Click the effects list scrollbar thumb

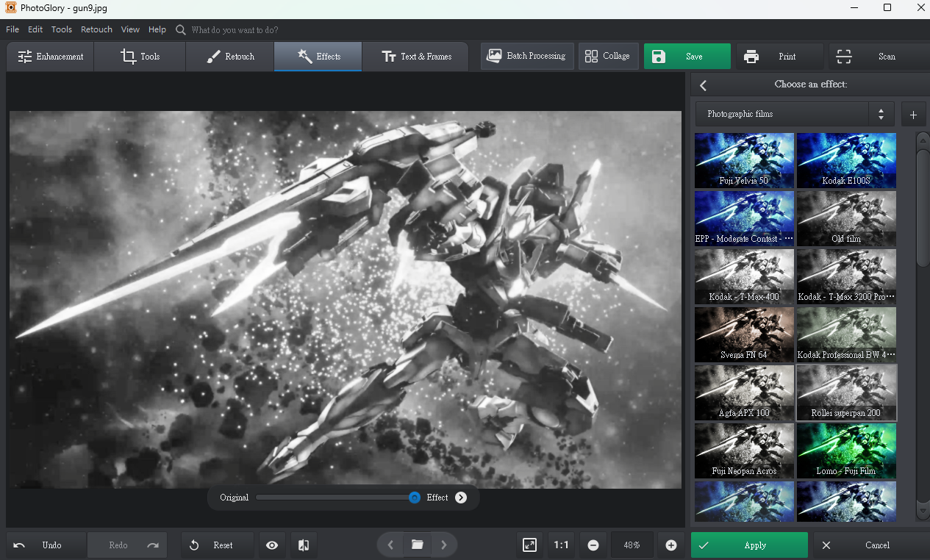coord(923,208)
